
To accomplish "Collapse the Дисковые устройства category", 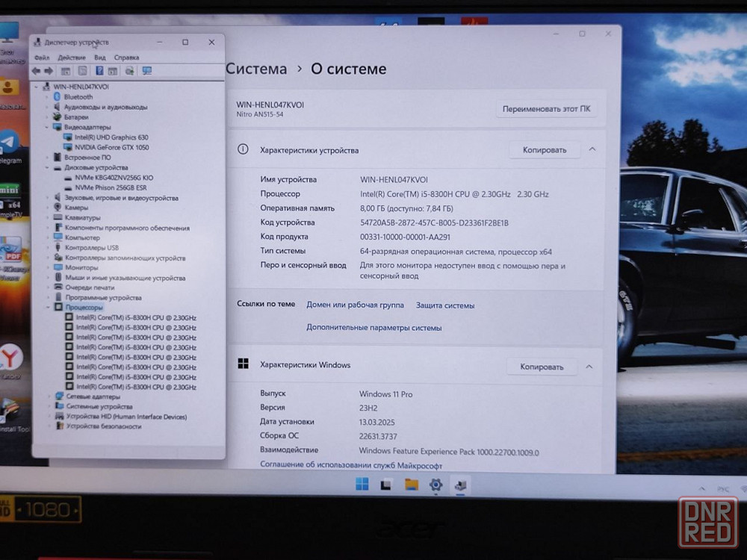I will click(x=47, y=167).
